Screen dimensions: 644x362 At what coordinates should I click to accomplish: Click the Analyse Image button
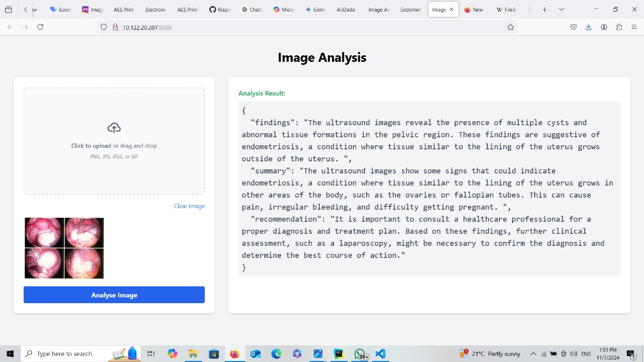pyautogui.click(x=114, y=295)
